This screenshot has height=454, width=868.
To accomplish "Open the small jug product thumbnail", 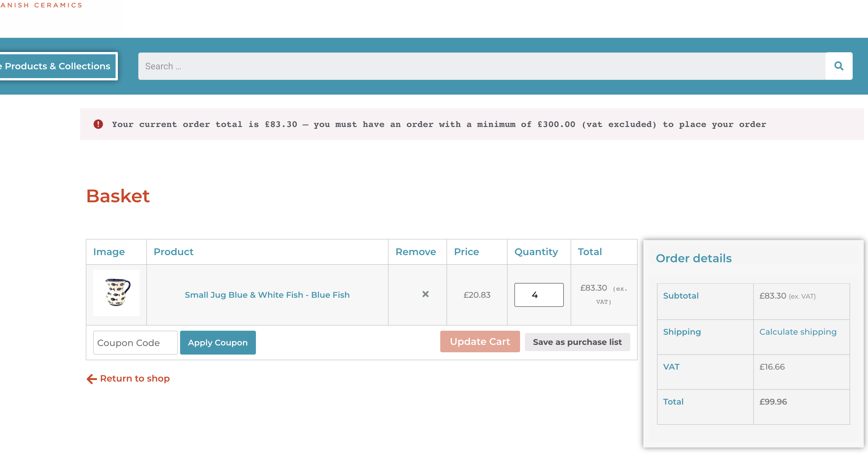I will pos(116,293).
